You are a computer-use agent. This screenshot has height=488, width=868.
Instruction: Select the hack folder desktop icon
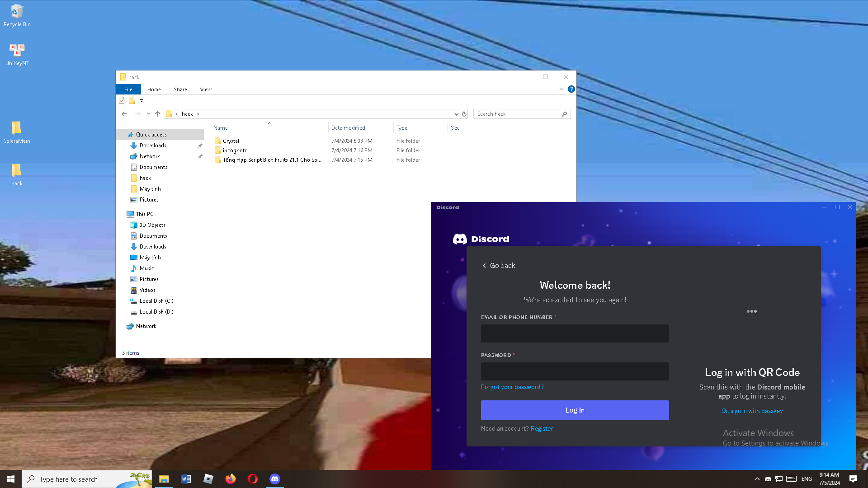click(17, 175)
